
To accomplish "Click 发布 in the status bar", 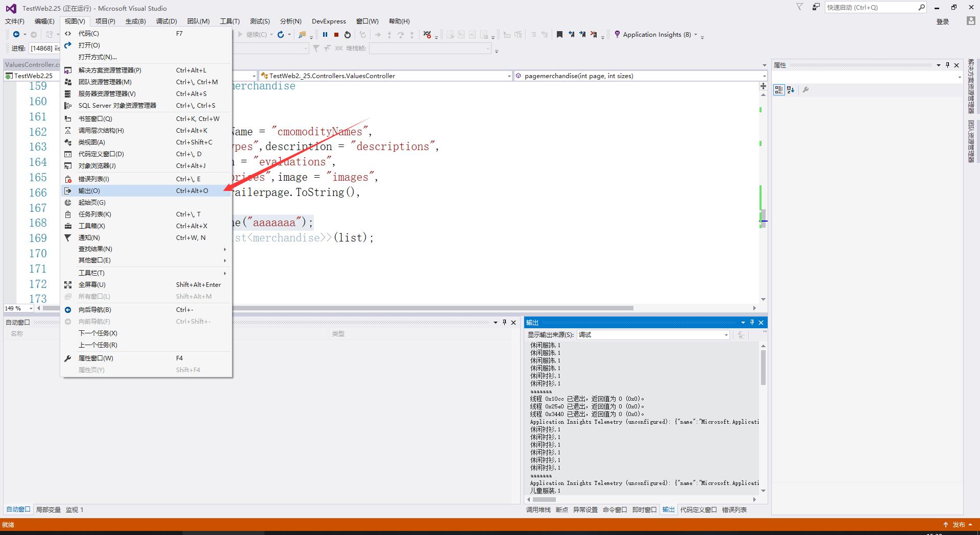I will [x=959, y=524].
